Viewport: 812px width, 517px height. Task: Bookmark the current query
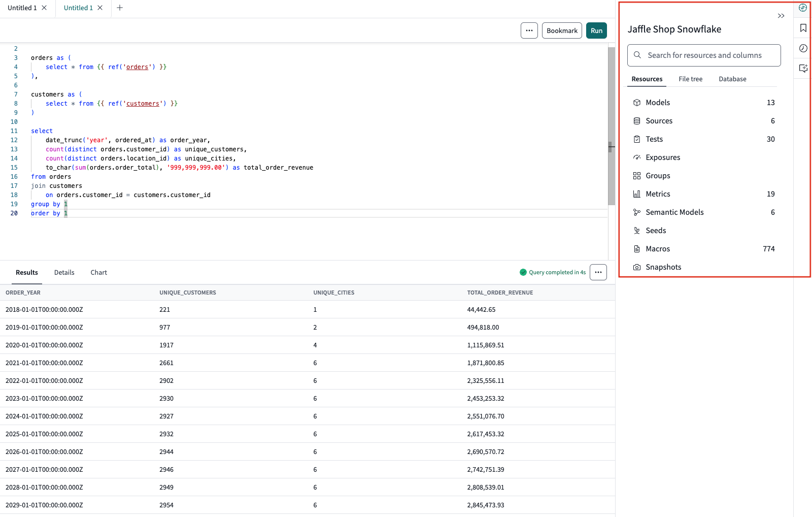(562, 30)
